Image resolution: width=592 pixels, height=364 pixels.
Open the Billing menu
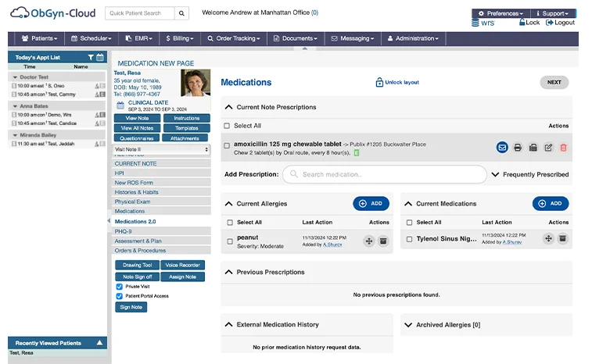180,38
